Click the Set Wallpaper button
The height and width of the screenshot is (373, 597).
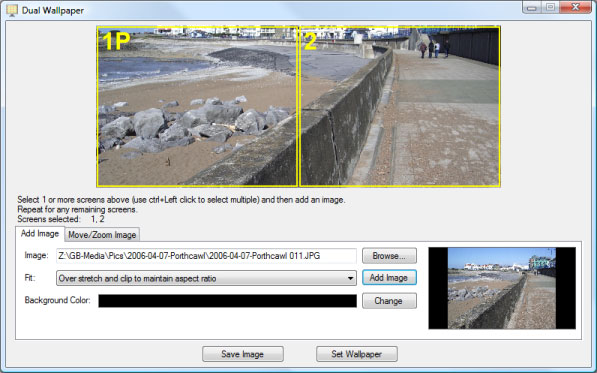point(357,354)
